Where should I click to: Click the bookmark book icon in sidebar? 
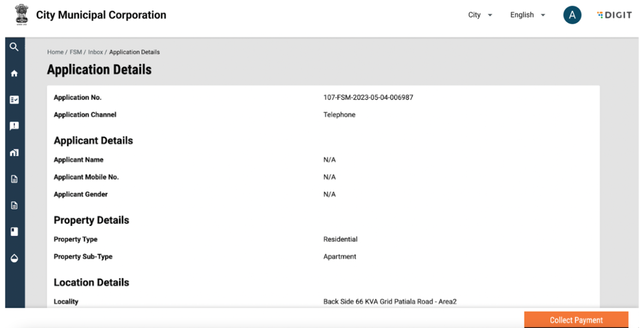coord(14,231)
